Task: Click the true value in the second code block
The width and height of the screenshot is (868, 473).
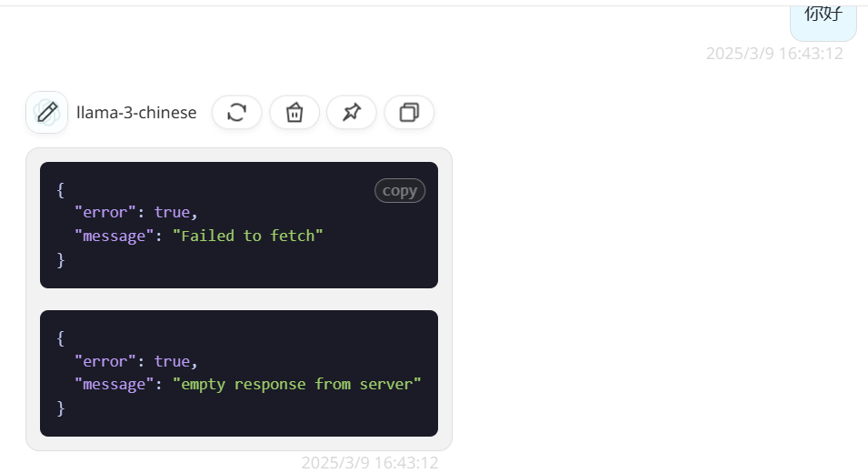Action: [172, 360]
